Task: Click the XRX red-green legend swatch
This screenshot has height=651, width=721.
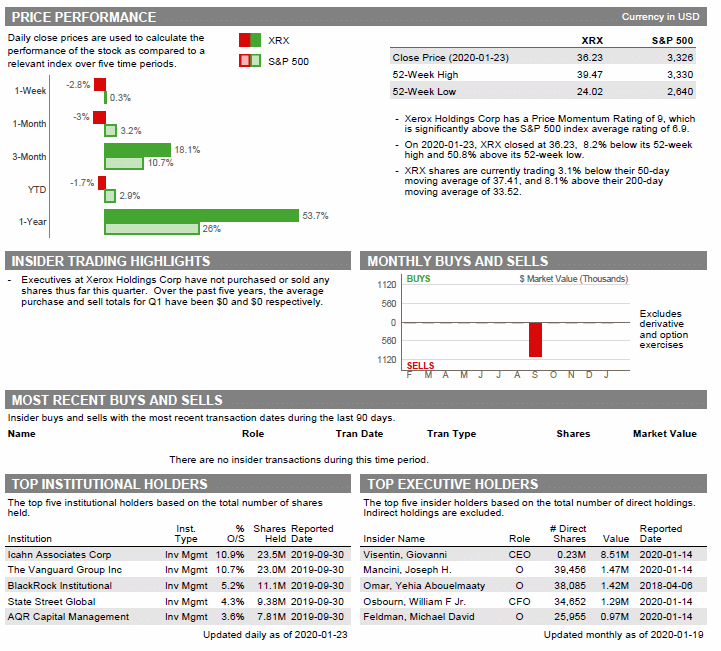Action: tap(250, 40)
